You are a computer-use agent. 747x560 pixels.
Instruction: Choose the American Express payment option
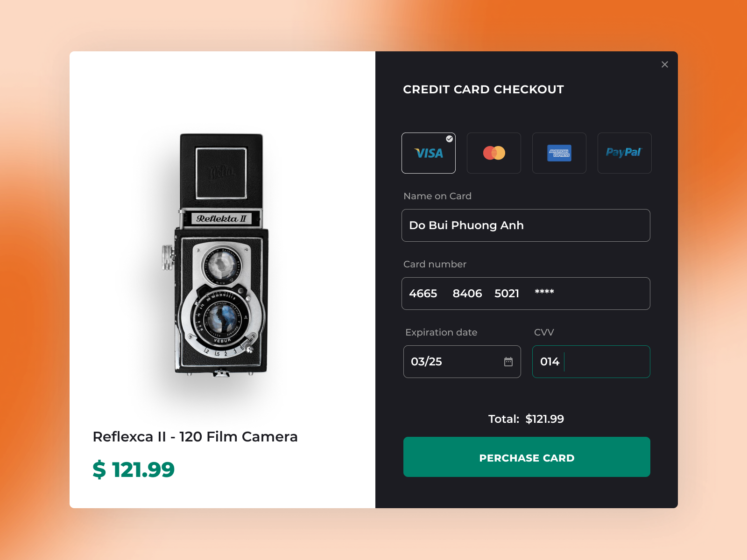pos(559,153)
